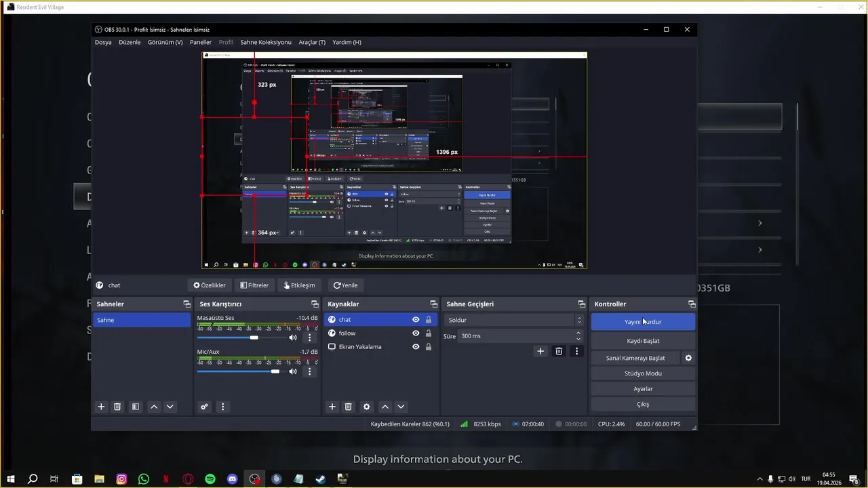Open source properties gear in Kaynaklar panel
The height and width of the screenshot is (488, 868).
pos(367,407)
